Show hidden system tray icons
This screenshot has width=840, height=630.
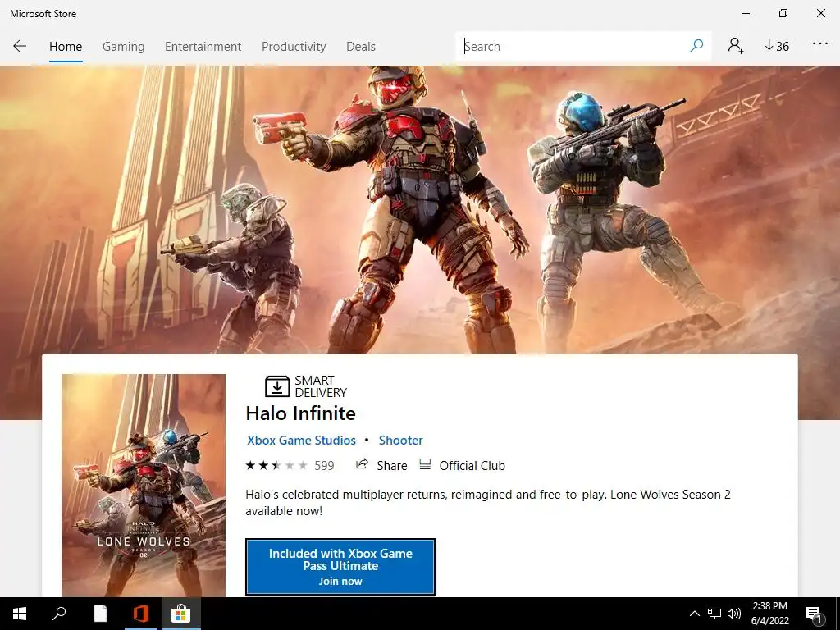(x=694, y=614)
